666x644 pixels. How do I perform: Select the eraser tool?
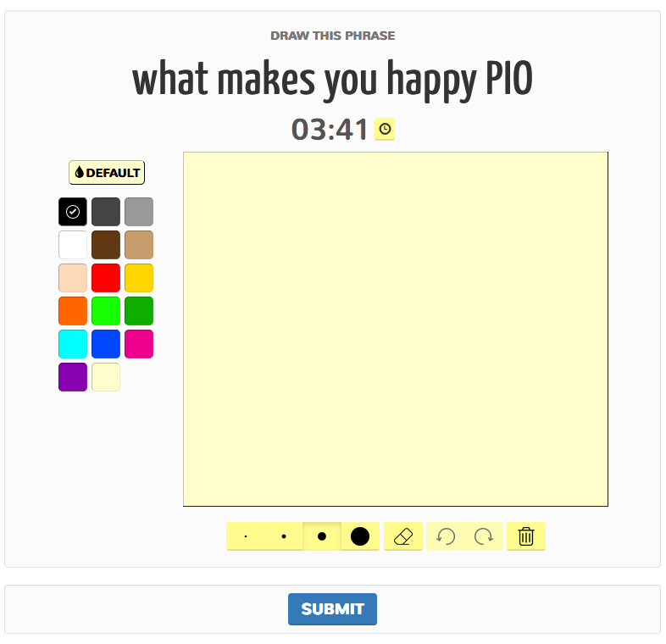pyautogui.click(x=402, y=536)
